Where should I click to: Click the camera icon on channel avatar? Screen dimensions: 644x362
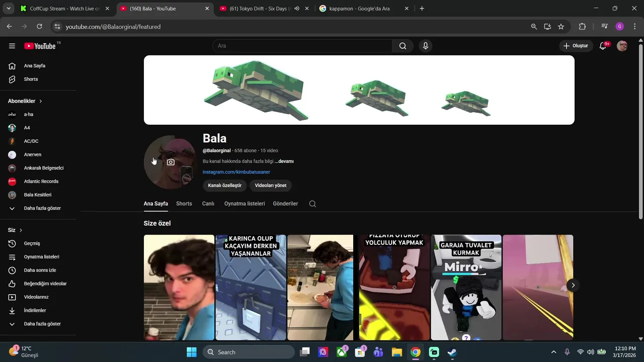(171, 162)
